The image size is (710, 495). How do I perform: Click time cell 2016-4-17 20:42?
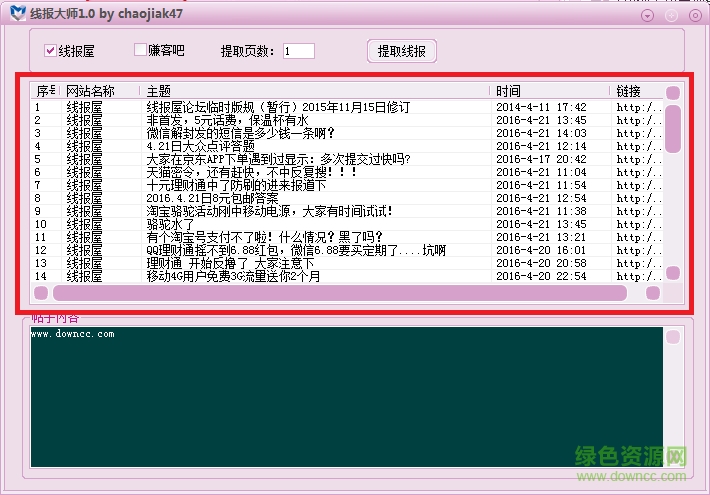(541, 159)
